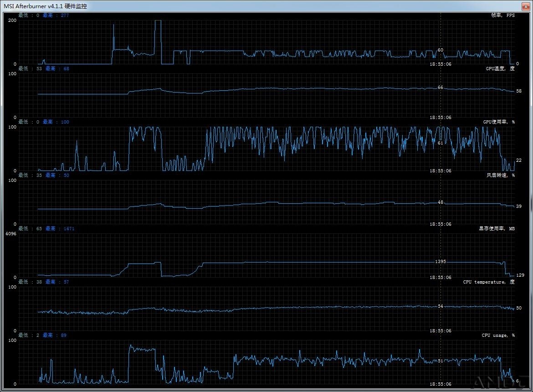Click the 最高 : 89 CPU usage maximum

pos(54,335)
